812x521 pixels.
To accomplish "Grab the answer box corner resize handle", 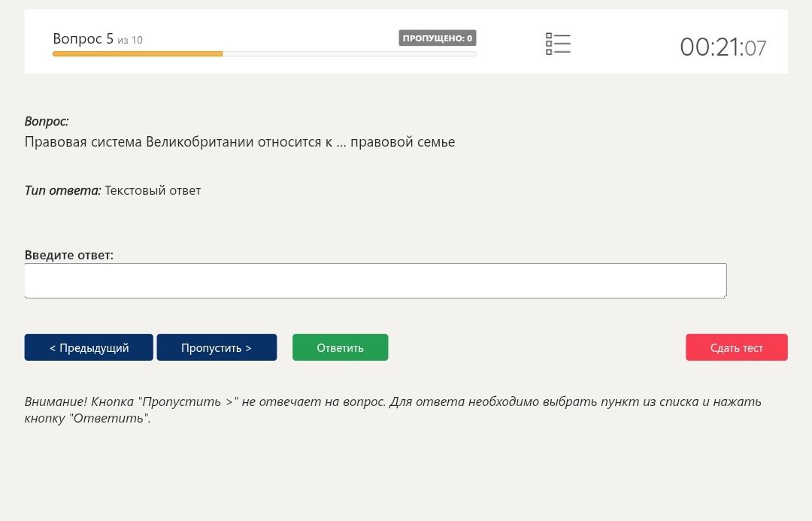I will point(723,295).
